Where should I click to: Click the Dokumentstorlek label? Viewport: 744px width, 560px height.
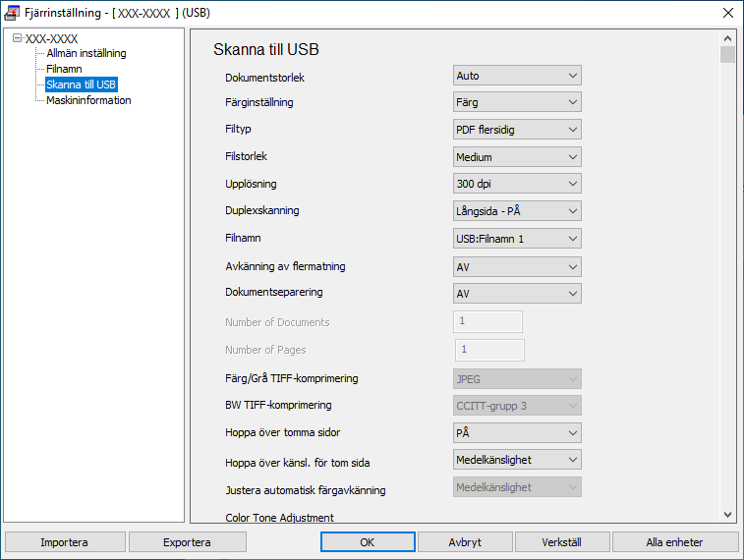click(x=264, y=78)
